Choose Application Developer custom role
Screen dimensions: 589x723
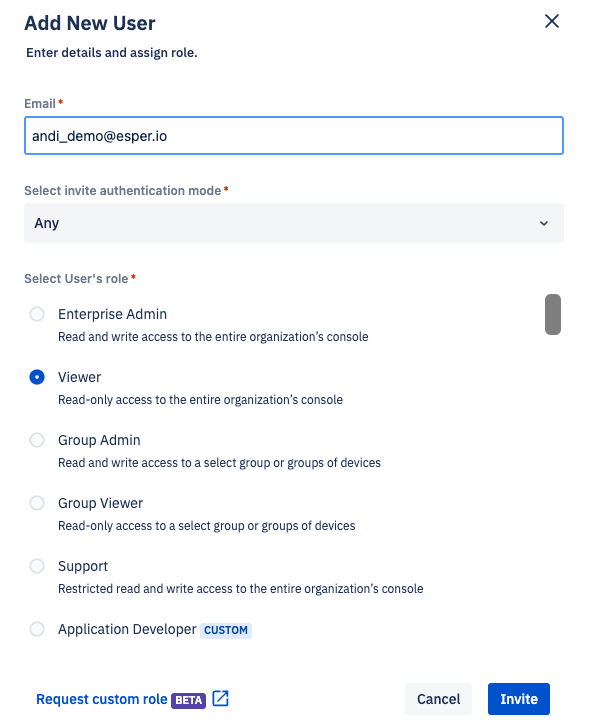(37, 629)
